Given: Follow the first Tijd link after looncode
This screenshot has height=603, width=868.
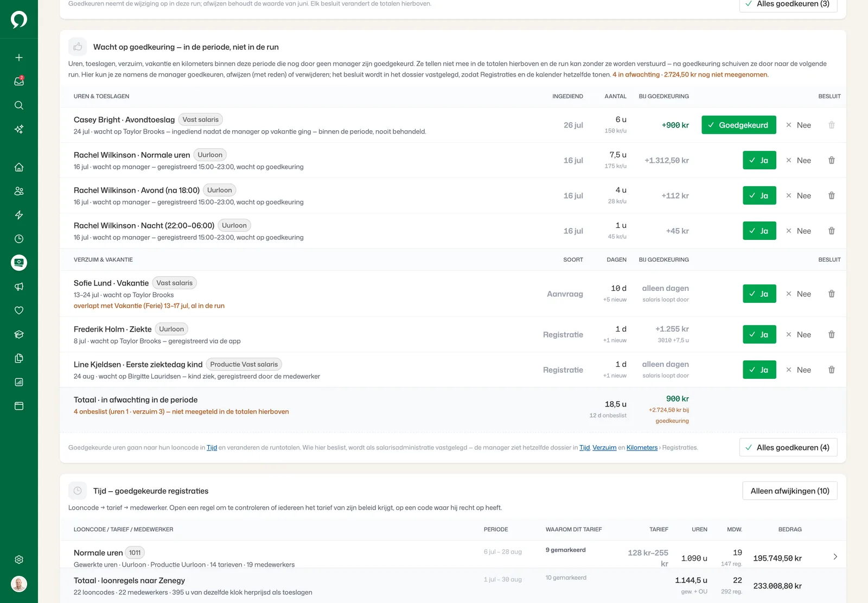Looking at the screenshot, I should (212, 448).
